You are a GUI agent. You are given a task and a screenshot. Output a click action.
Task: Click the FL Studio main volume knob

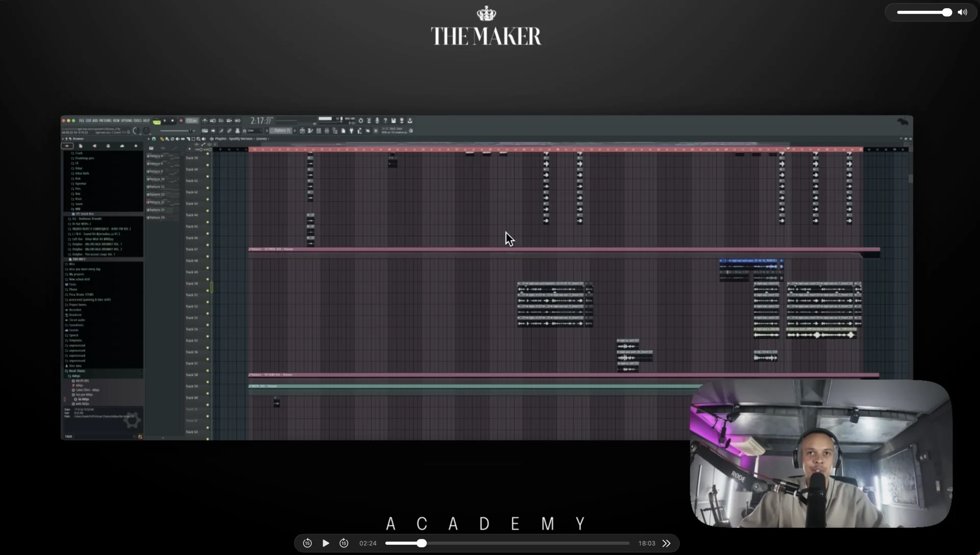(x=136, y=131)
